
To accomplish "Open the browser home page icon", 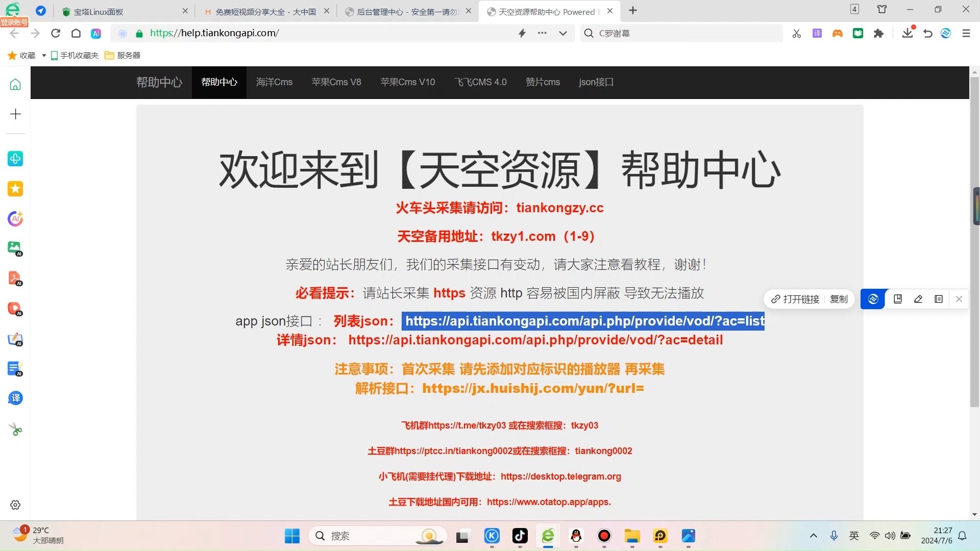I will pyautogui.click(x=76, y=33).
